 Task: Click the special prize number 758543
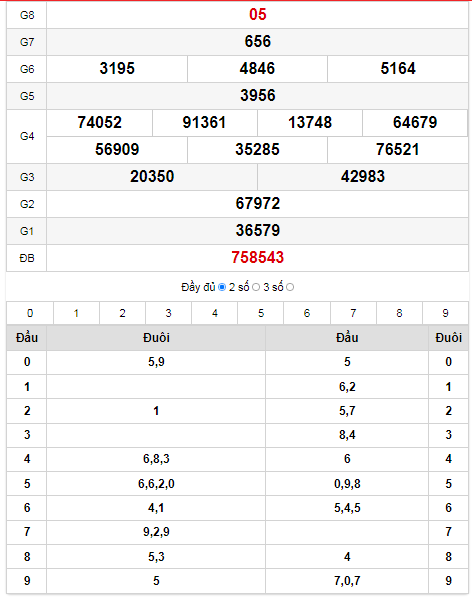pyautogui.click(x=258, y=258)
